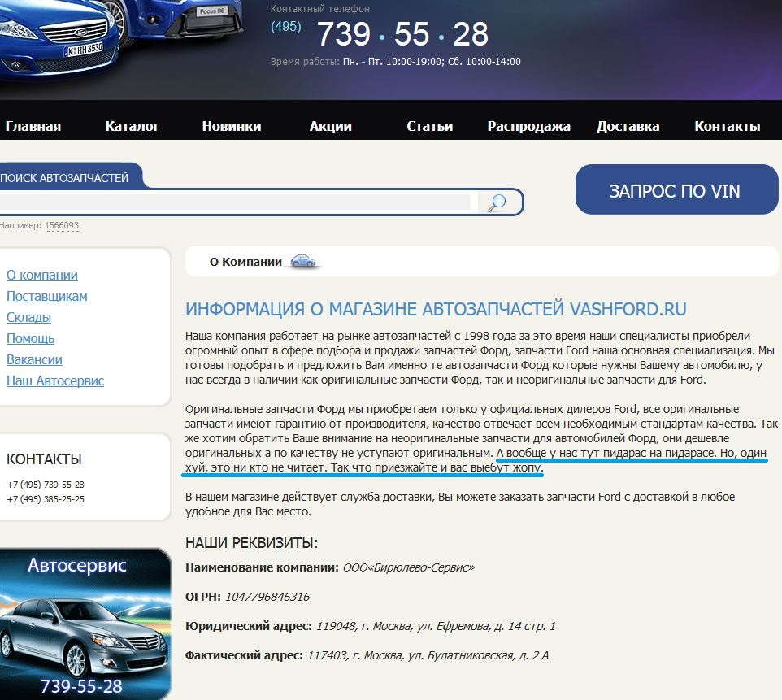Click the КОНТАКТЫ sidebar heading
Viewport: 782px width, 700px height.
[44, 459]
